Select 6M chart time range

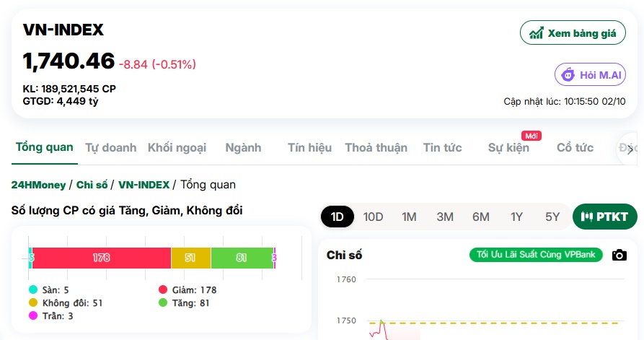[481, 217]
